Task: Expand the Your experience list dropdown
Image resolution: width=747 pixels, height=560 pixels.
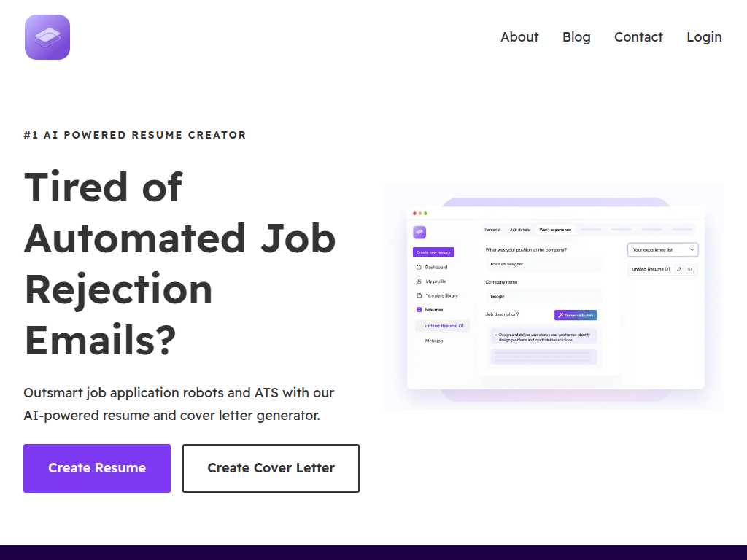Action: (662, 249)
